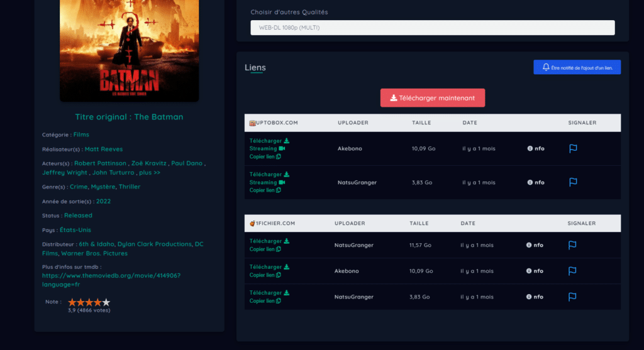This screenshot has height=350, width=644.
Task: Expand the cast list with 'plus >>'
Action: [x=150, y=173]
